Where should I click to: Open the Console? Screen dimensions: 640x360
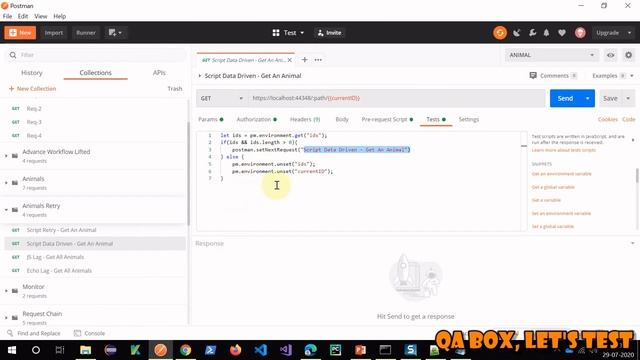[89, 333]
